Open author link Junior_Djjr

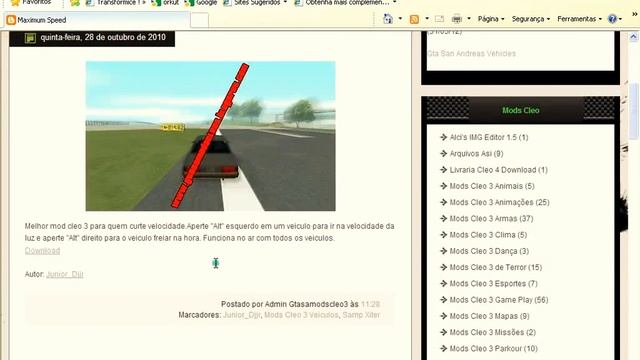65,274
